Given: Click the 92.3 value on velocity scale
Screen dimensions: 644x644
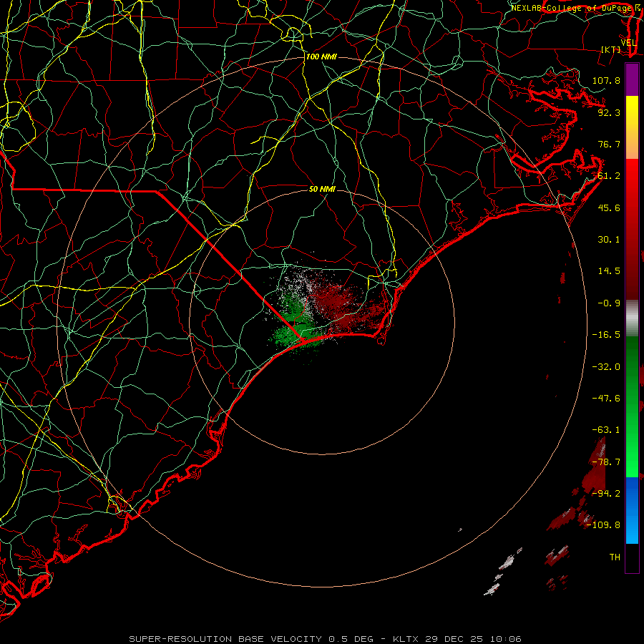Looking at the screenshot, I should [609, 112].
